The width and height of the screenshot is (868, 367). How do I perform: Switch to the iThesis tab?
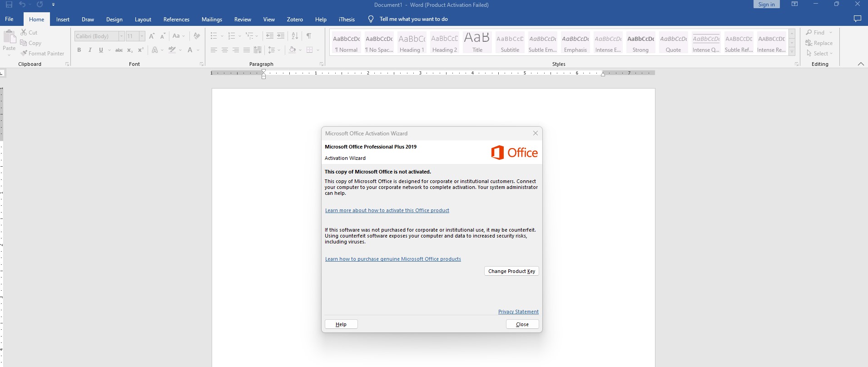click(x=347, y=19)
